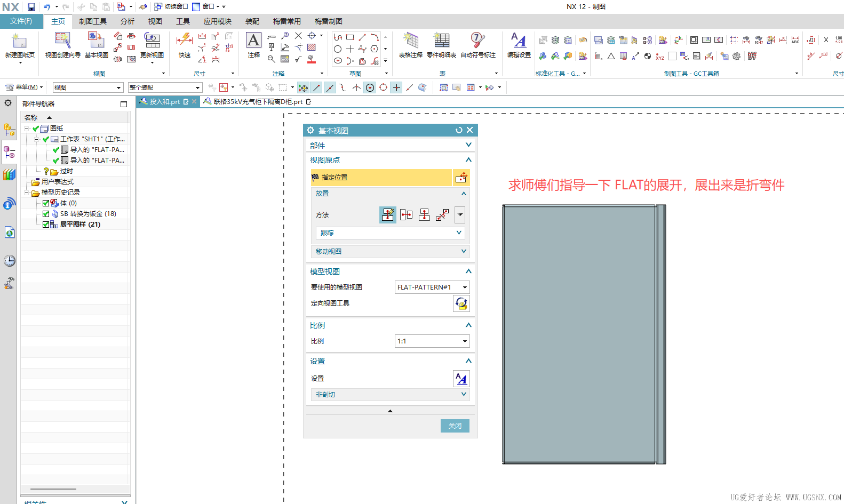Click the flat pattern preview in the drawing

coord(584,334)
